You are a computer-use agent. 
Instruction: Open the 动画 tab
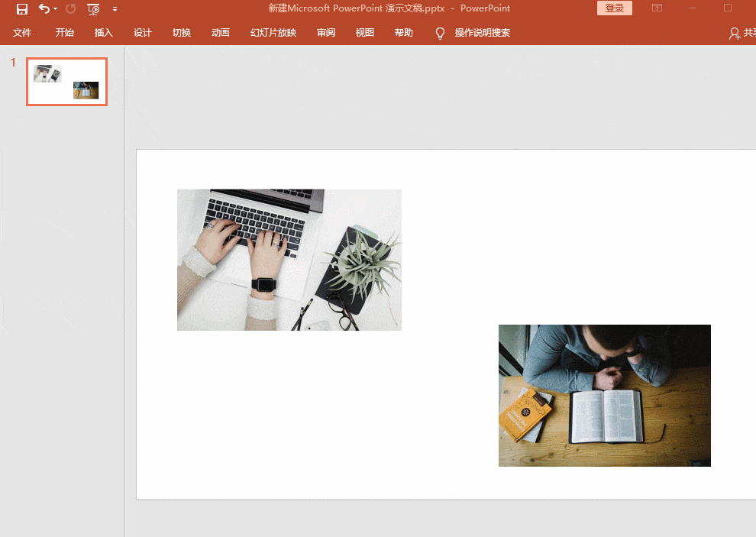[221, 32]
